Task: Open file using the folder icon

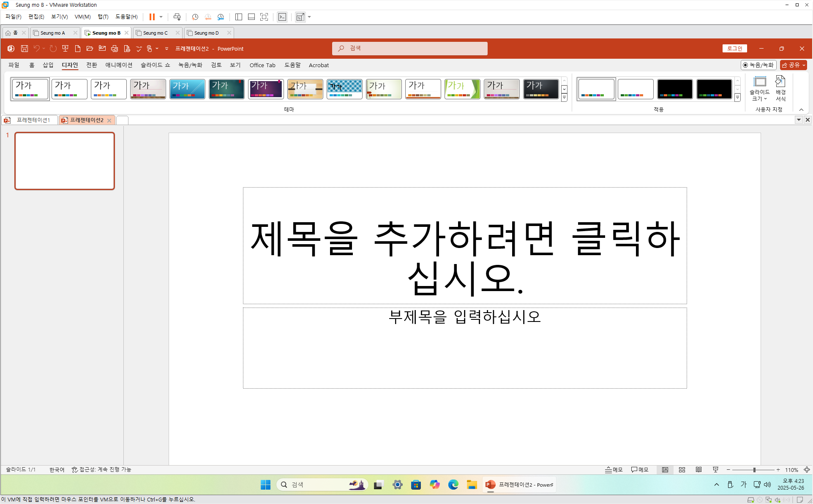Action: coord(90,49)
